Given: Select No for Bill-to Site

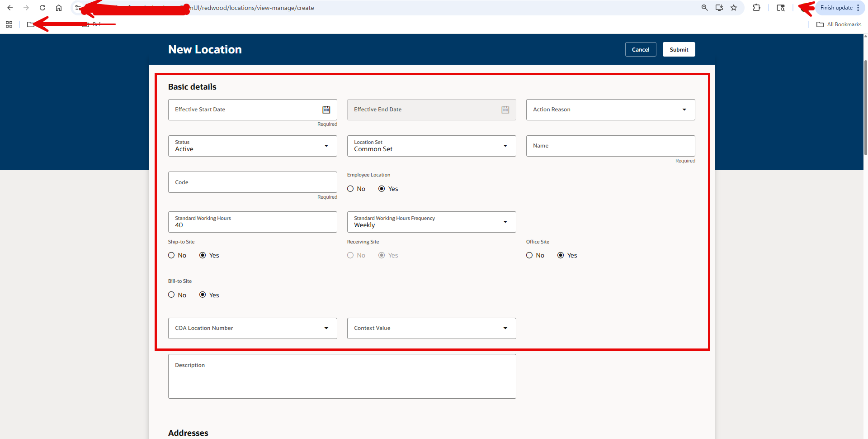Looking at the screenshot, I should click(x=171, y=295).
